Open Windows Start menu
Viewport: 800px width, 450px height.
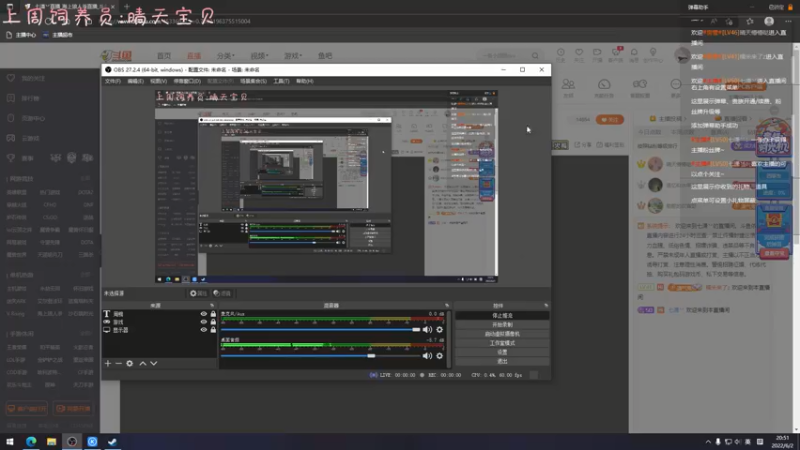[x=10, y=442]
